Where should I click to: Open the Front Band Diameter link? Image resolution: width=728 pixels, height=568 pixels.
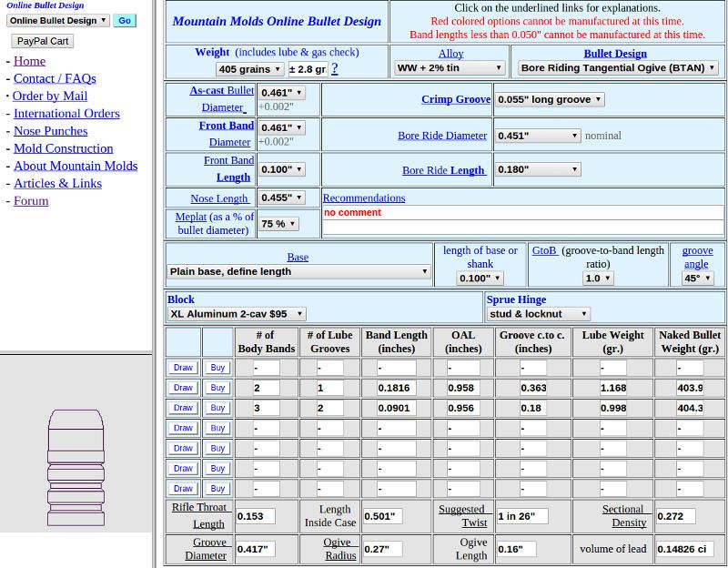(227, 134)
